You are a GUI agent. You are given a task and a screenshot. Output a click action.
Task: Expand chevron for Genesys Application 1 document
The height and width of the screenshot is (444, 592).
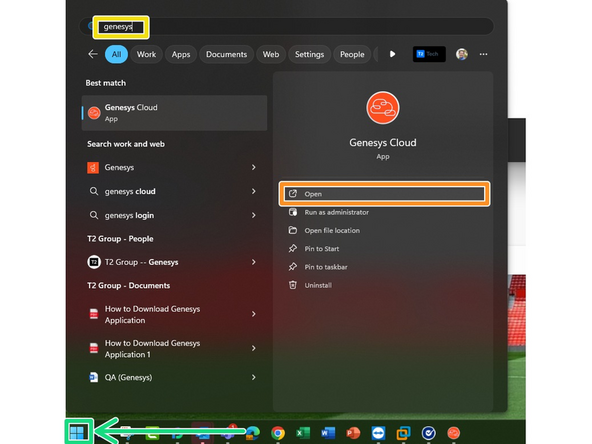click(x=254, y=348)
